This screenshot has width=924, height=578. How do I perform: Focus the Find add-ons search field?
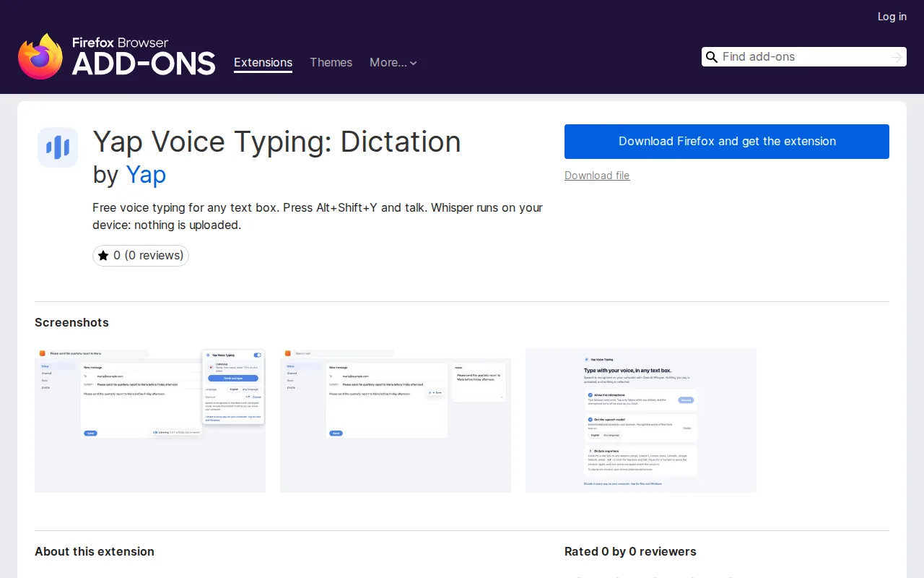804,57
